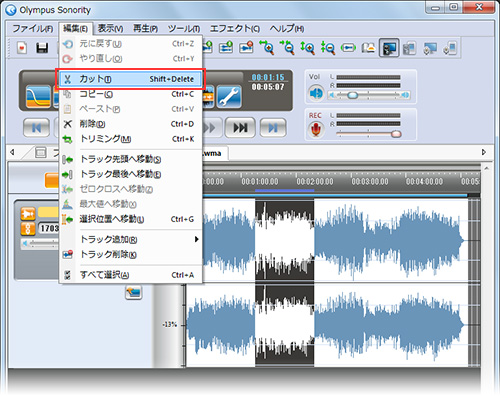Viewport: 500px width, 396px height.
Task: Click the -13% level label on waveform
Action: (x=170, y=324)
